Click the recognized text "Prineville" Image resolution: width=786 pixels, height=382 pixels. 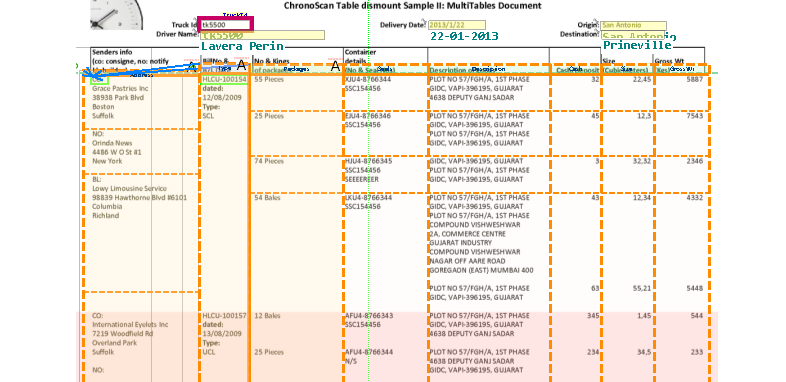pos(637,45)
